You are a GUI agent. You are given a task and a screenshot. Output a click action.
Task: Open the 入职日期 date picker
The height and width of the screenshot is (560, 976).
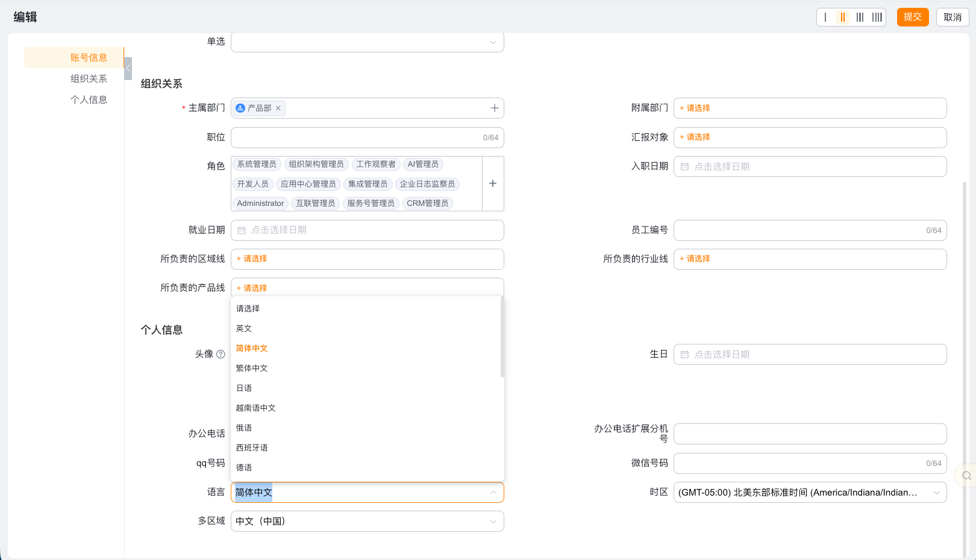(x=810, y=167)
